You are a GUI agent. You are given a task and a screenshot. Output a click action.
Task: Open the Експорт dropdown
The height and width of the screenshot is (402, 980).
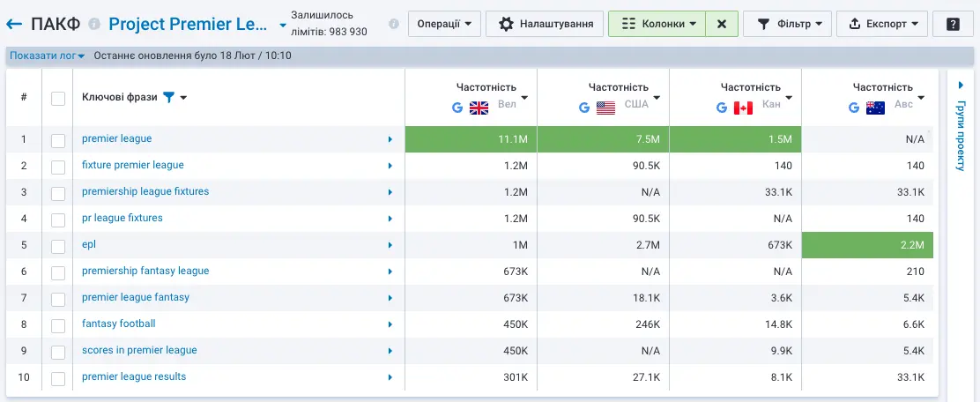(882, 24)
